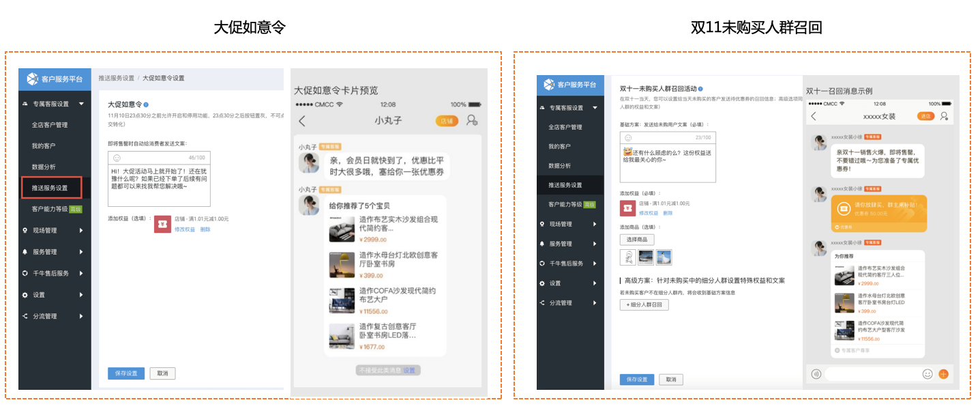Open 我的客户 in the 大促如意令 sidebar
This screenshot has width=980, height=411.
(44, 146)
